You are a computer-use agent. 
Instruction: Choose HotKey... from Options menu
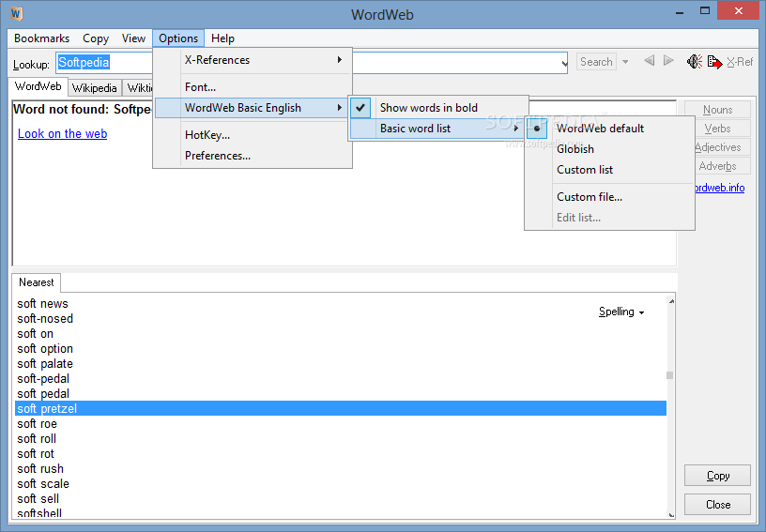[253, 135]
